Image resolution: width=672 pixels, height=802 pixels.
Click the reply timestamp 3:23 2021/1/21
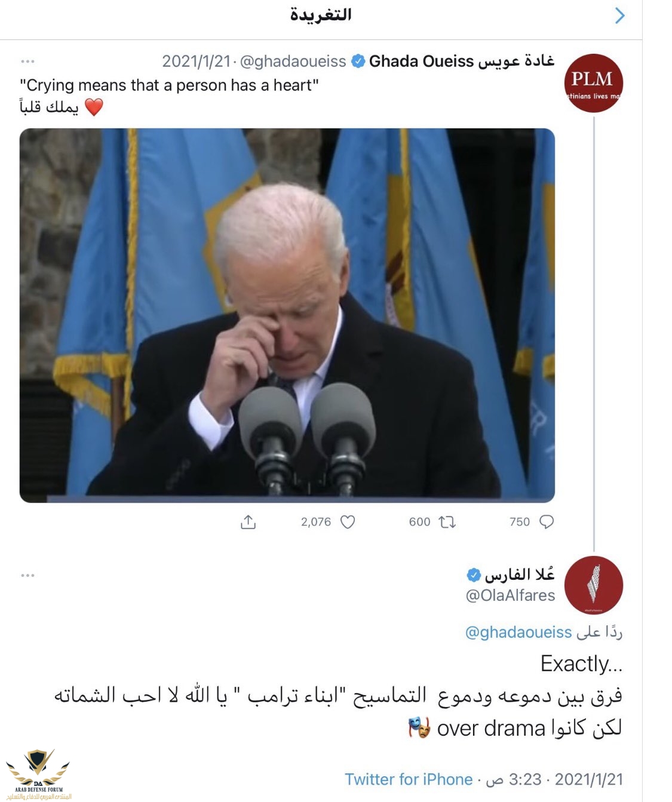point(554,779)
